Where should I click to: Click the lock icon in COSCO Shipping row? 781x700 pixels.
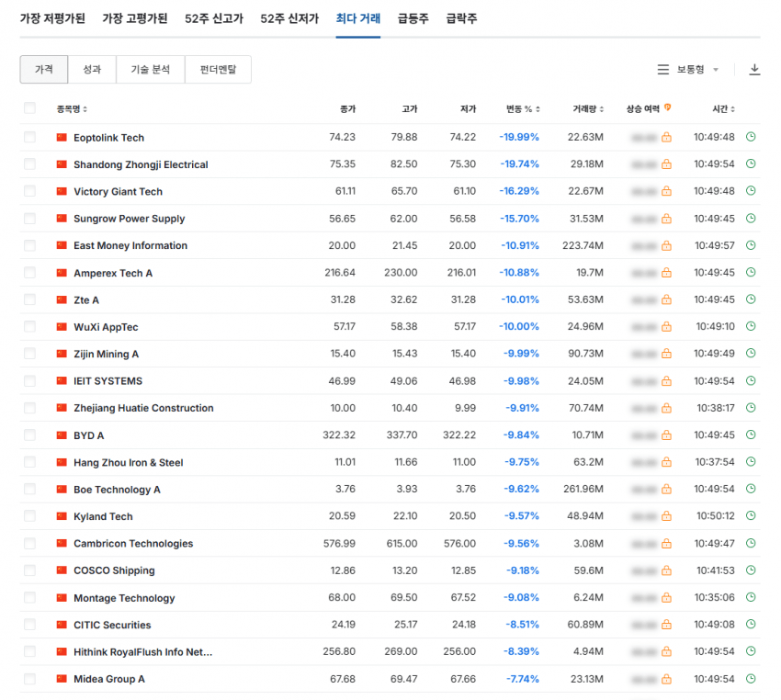(x=666, y=570)
